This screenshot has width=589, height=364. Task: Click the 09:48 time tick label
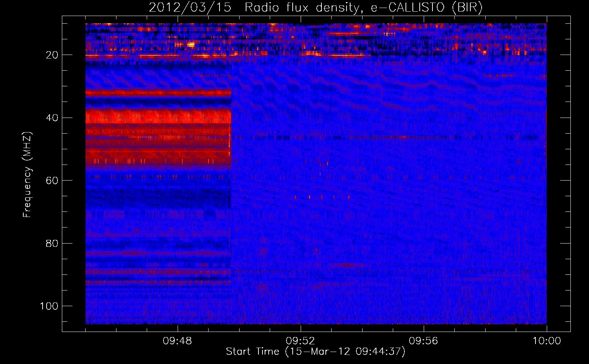pyautogui.click(x=177, y=341)
